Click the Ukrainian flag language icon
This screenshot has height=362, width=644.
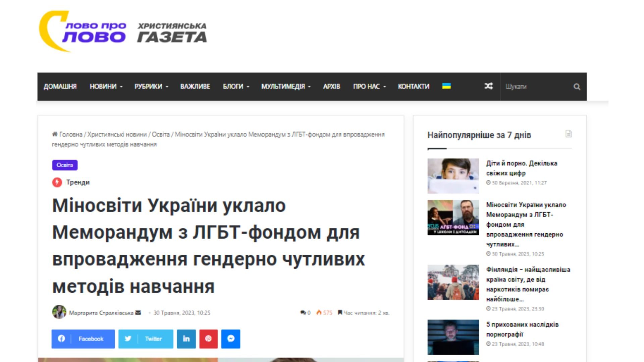446,86
